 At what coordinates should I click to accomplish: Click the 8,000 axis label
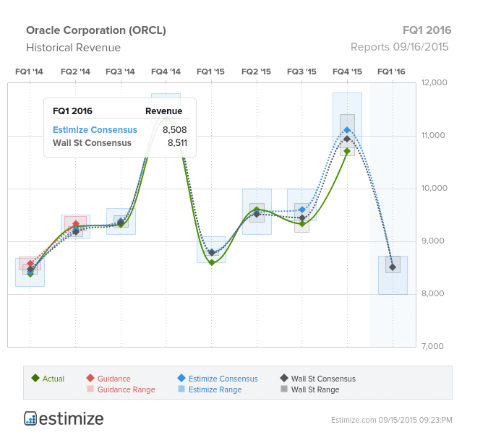tap(432, 293)
